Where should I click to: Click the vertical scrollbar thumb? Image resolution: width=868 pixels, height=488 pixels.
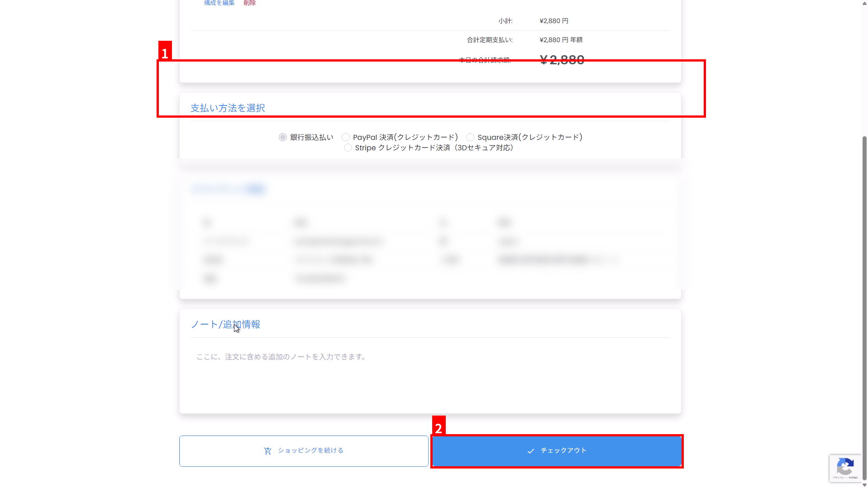pos(864,308)
